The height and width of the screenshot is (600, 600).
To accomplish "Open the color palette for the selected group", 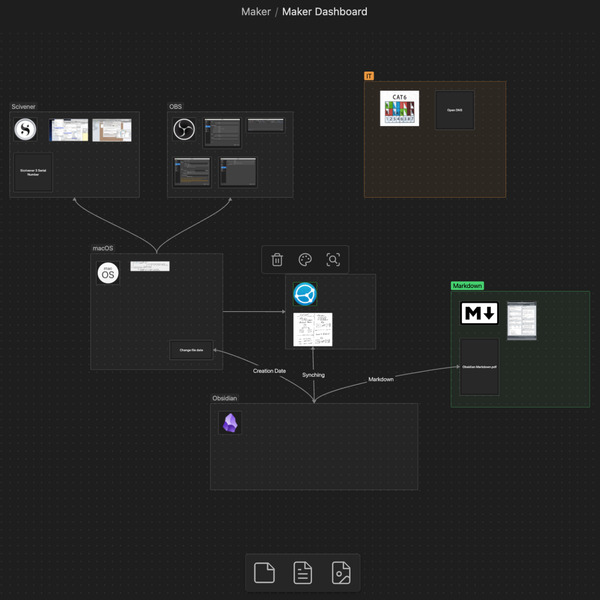I will coord(306,260).
